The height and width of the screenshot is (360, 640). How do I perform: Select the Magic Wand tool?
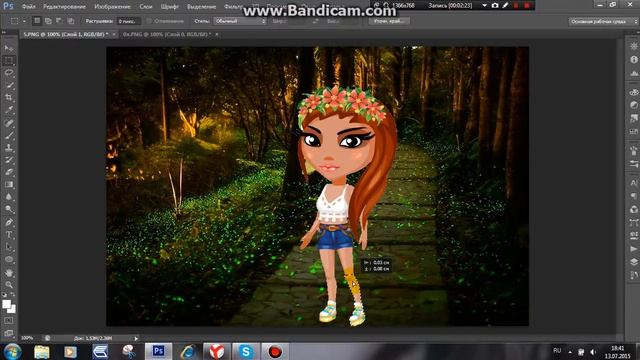click(x=9, y=85)
